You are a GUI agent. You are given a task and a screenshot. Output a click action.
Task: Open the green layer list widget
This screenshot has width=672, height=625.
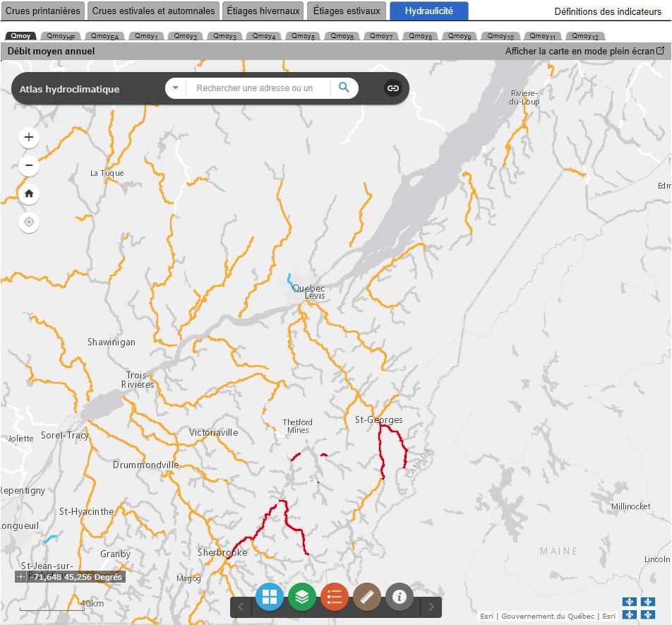(302, 597)
